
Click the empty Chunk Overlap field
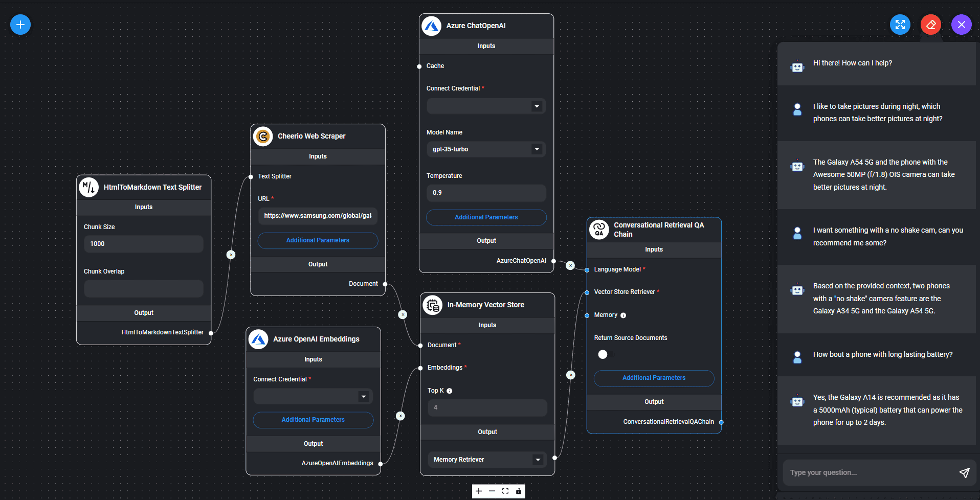coord(144,288)
